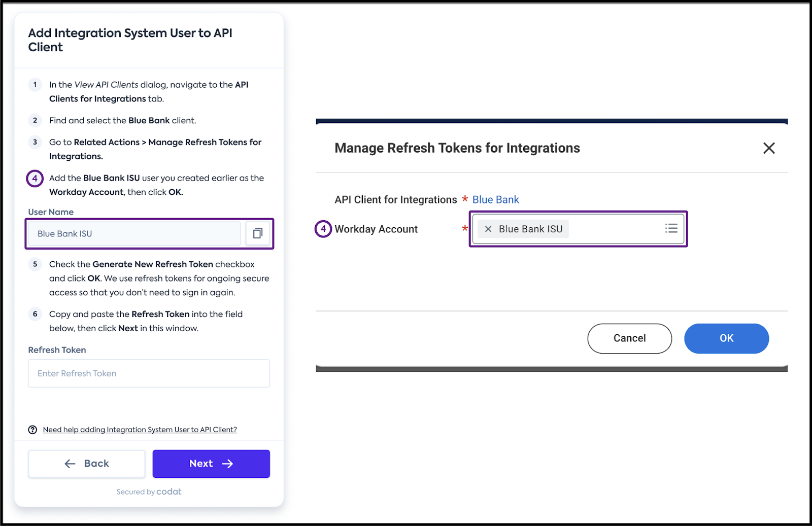
Task: Click the Secured by codat text
Action: [149, 492]
